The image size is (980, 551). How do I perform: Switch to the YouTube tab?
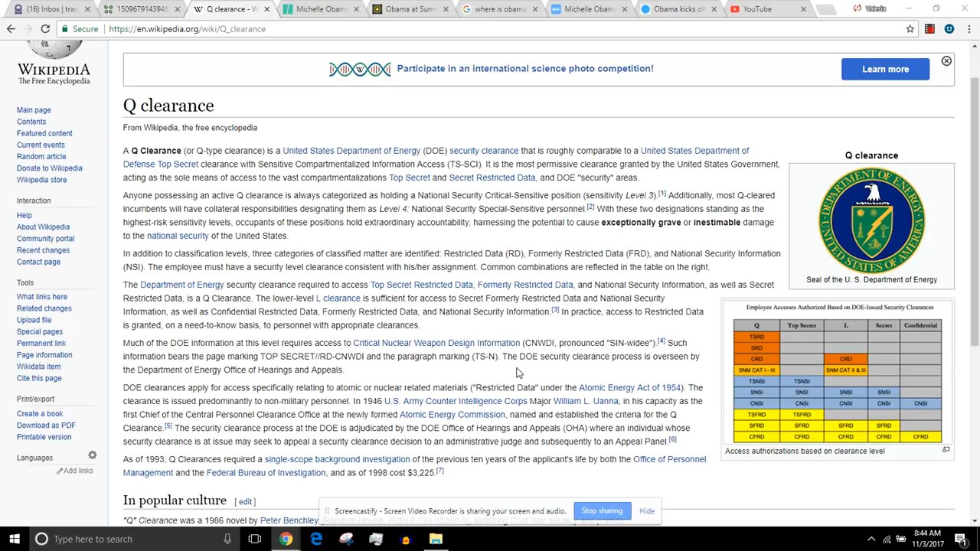pos(766,9)
